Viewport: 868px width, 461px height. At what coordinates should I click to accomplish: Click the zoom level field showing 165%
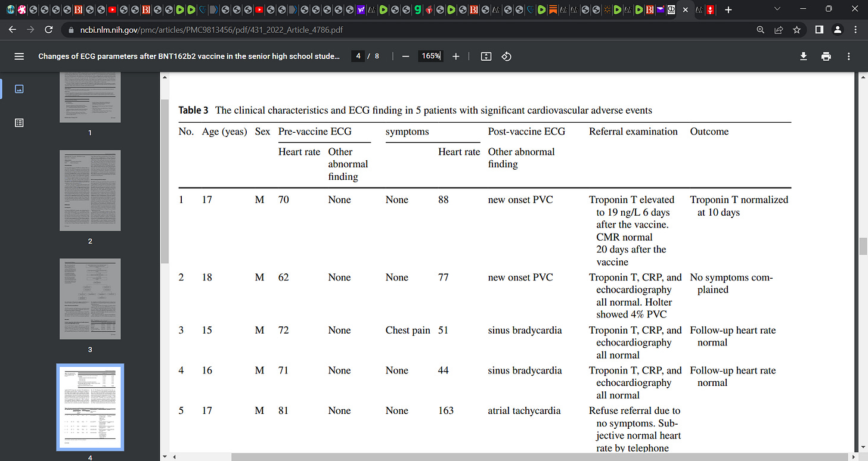[x=430, y=56]
